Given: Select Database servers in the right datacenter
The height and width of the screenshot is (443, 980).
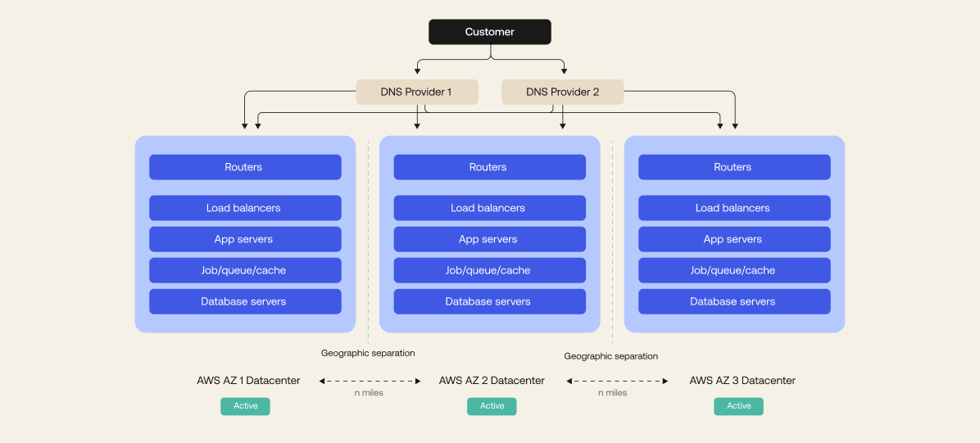Looking at the screenshot, I should 733,301.
